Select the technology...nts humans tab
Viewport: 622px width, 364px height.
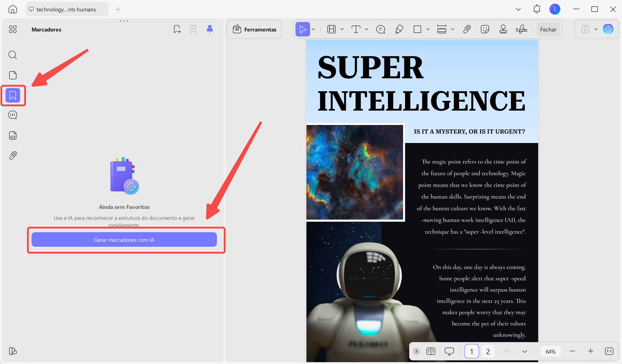tap(66, 9)
